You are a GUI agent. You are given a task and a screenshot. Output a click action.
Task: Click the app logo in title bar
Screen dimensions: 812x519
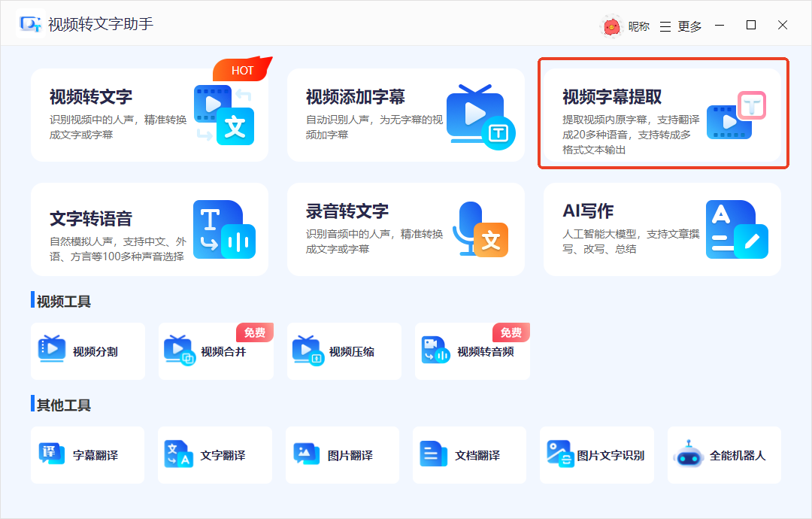pos(31,24)
